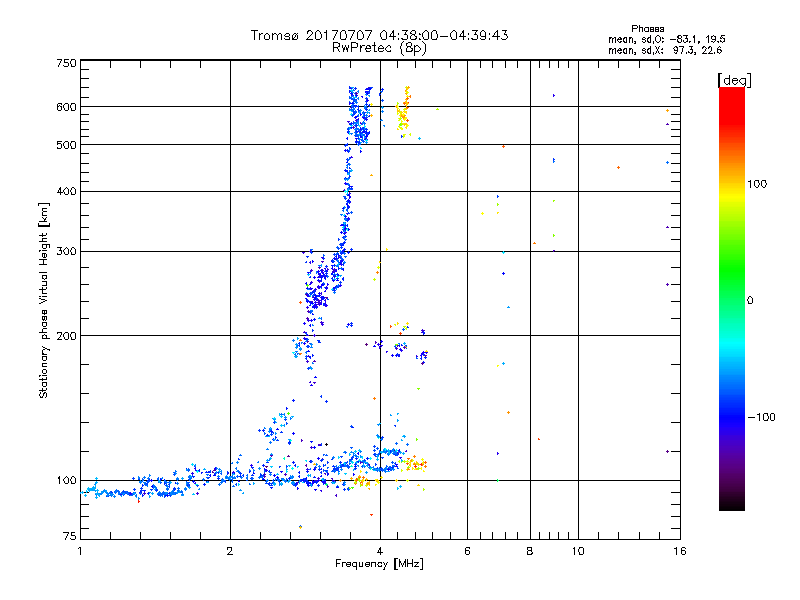Click the y-axis label '100'
The height and width of the screenshot is (600, 800).
[66, 480]
